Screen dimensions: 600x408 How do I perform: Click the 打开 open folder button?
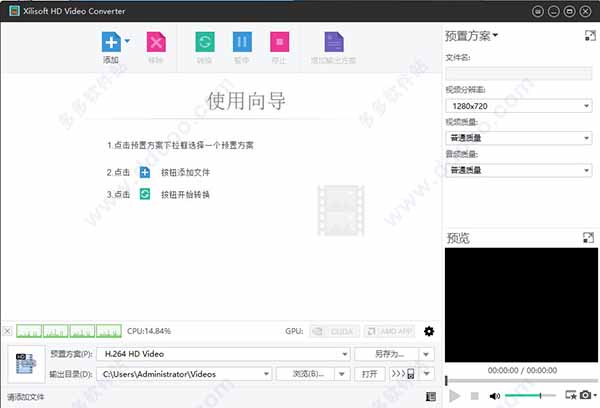(x=370, y=374)
